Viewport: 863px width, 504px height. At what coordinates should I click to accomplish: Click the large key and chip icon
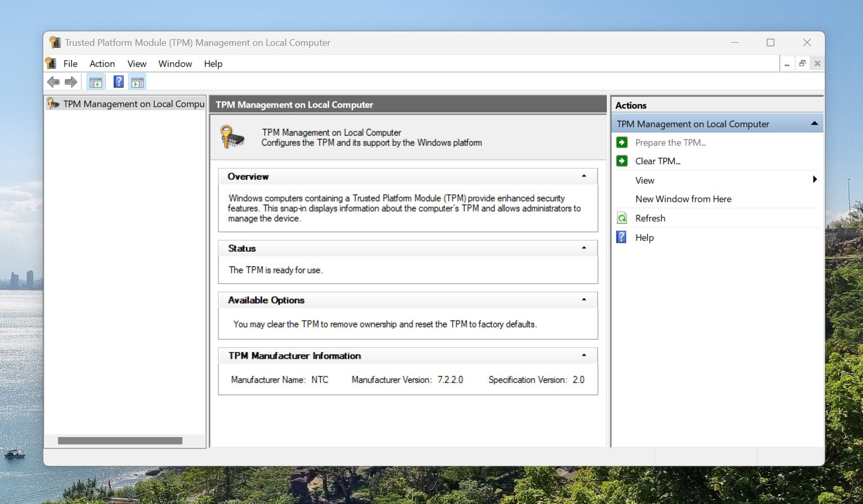pyautogui.click(x=232, y=137)
